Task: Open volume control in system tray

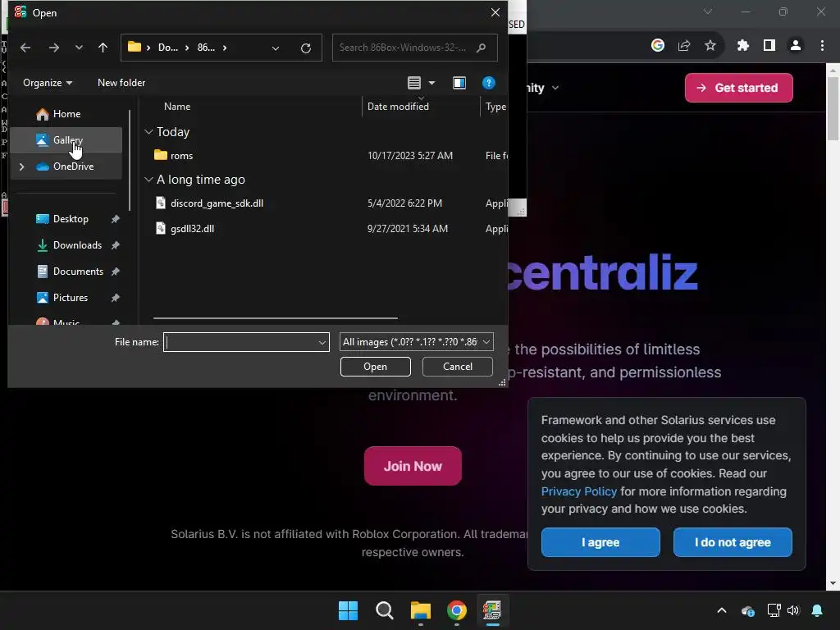Action: coord(793,610)
